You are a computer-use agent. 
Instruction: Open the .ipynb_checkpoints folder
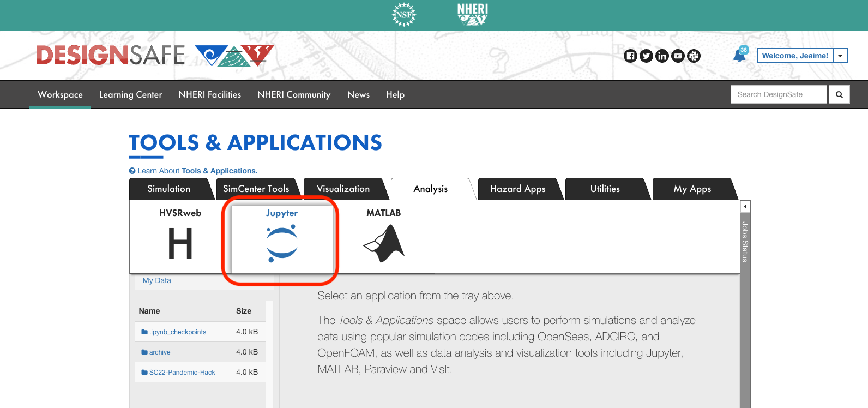point(174,332)
